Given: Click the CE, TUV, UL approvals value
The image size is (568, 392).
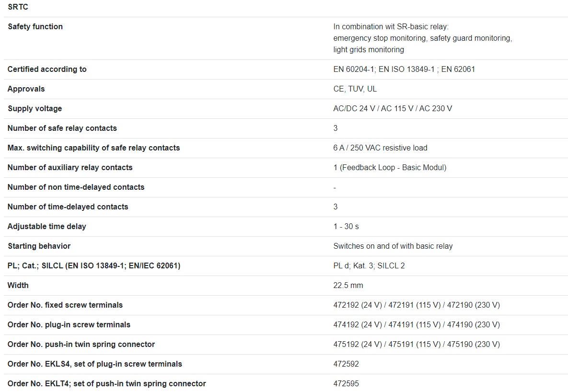Looking at the screenshot, I should tap(355, 89).
